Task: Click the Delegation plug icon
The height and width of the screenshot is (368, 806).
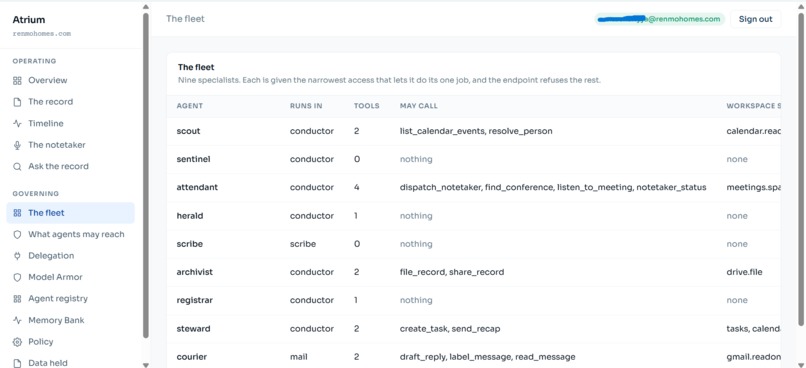Action: [x=17, y=256]
